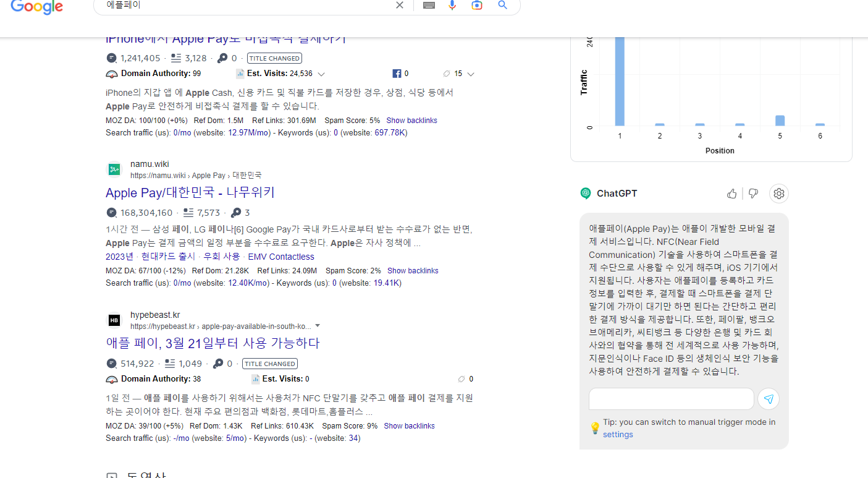Click Domain Authority gauge icon for 38
This screenshot has height=478, width=868.
click(x=112, y=380)
